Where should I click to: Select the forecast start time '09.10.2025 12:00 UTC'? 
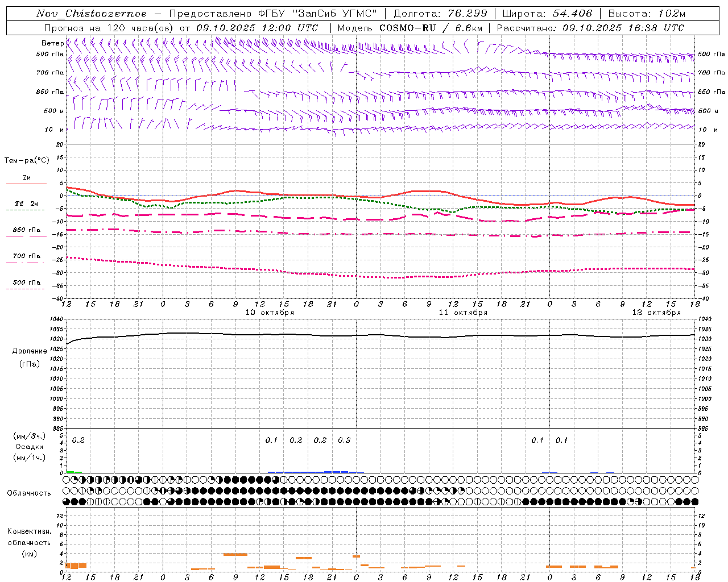[x=257, y=28]
